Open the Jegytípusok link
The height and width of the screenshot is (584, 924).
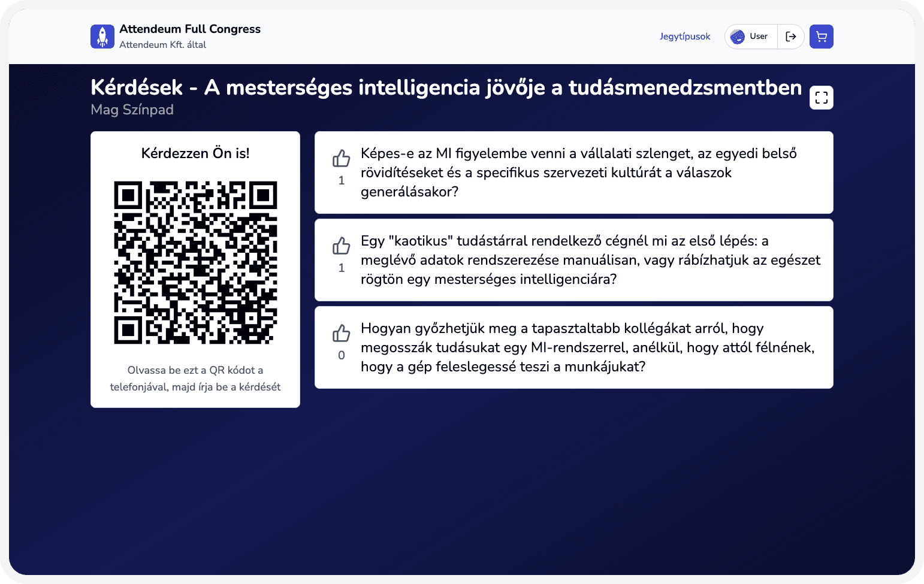685,37
